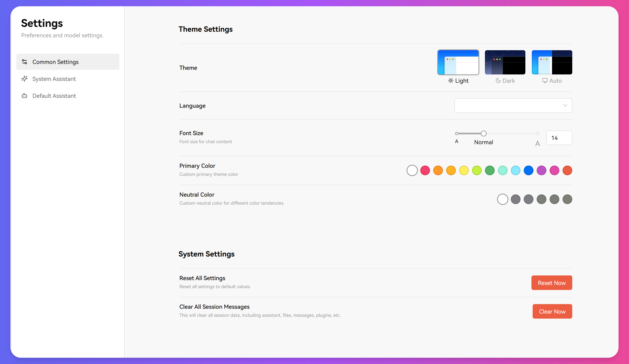Select the mint primary color swatch
Image resolution: width=629 pixels, height=364 pixels.
point(503,171)
